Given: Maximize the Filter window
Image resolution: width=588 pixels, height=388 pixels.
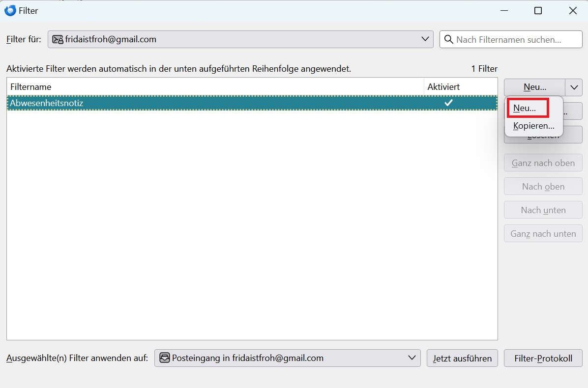Looking at the screenshot, I should (538, 11).
